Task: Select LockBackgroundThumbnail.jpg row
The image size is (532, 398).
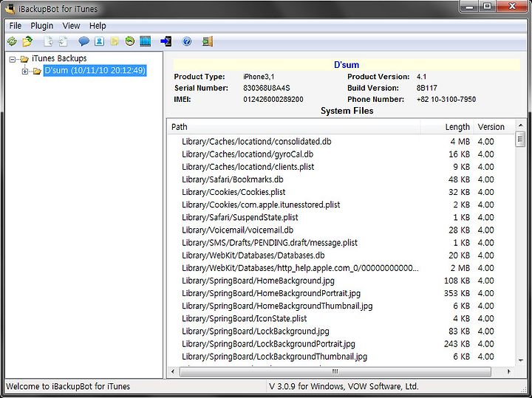Action: (341, 357)
